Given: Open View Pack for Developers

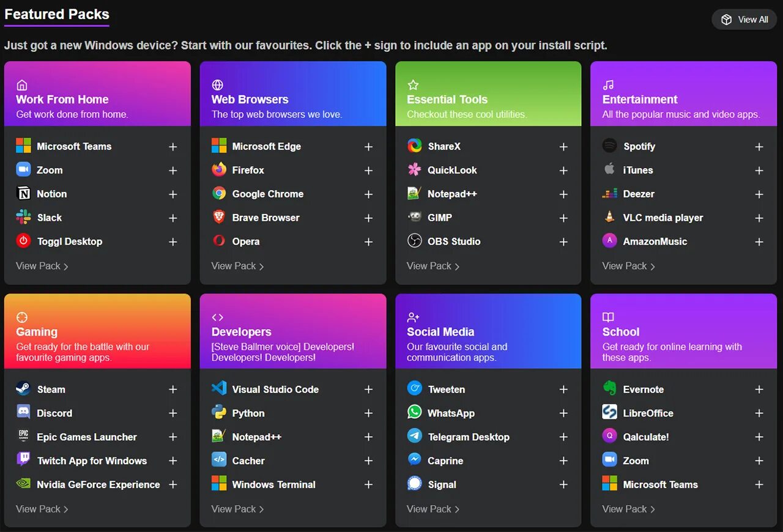Looking at the screenshot, I should click(237, 509).
